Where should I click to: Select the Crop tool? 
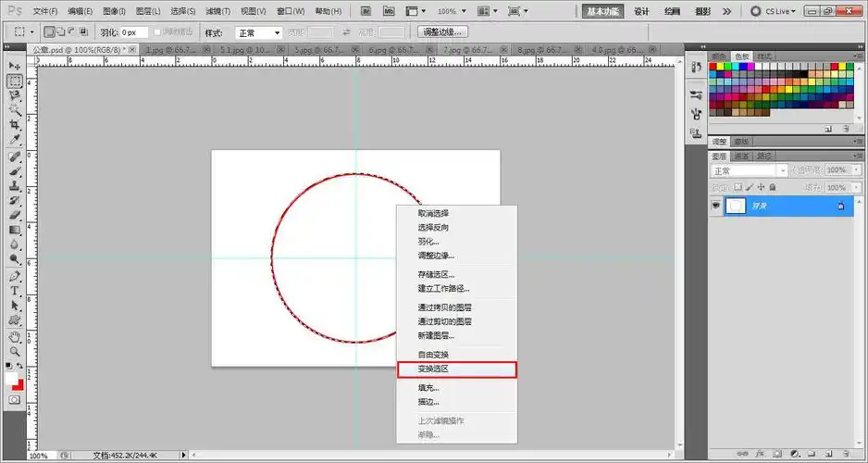point(15,126)
